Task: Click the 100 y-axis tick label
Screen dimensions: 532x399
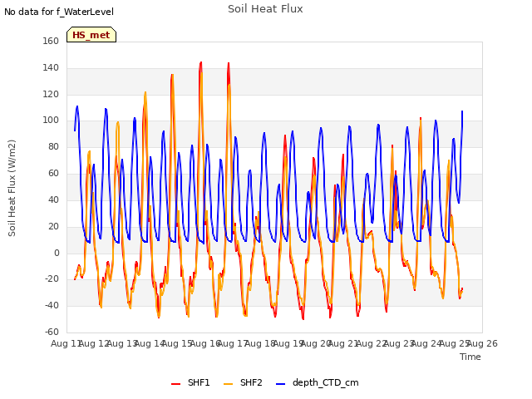Action: coord(51,120)
